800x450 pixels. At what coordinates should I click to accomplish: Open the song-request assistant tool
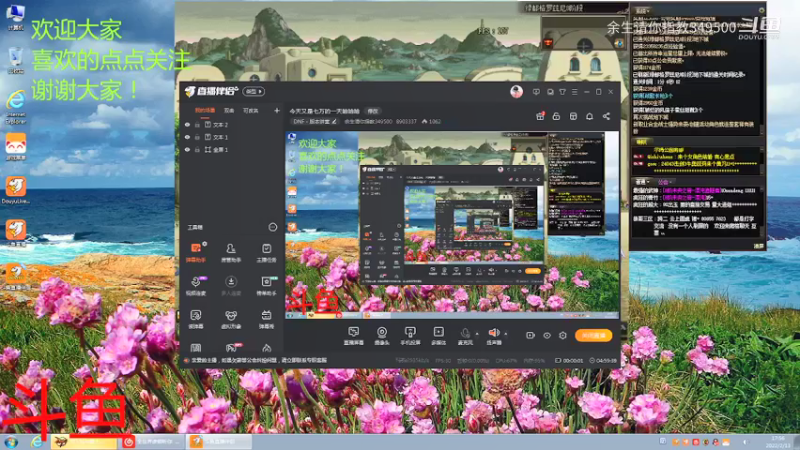[266, 286]
